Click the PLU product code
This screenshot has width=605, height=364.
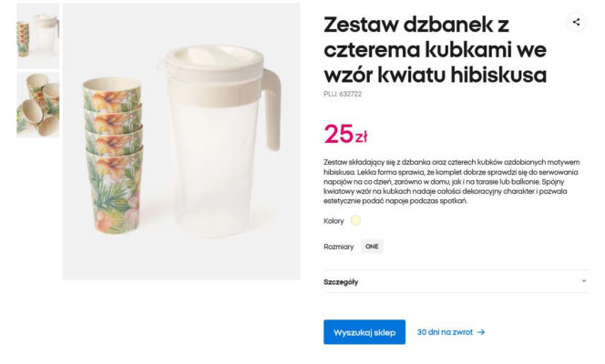point(344,94)
